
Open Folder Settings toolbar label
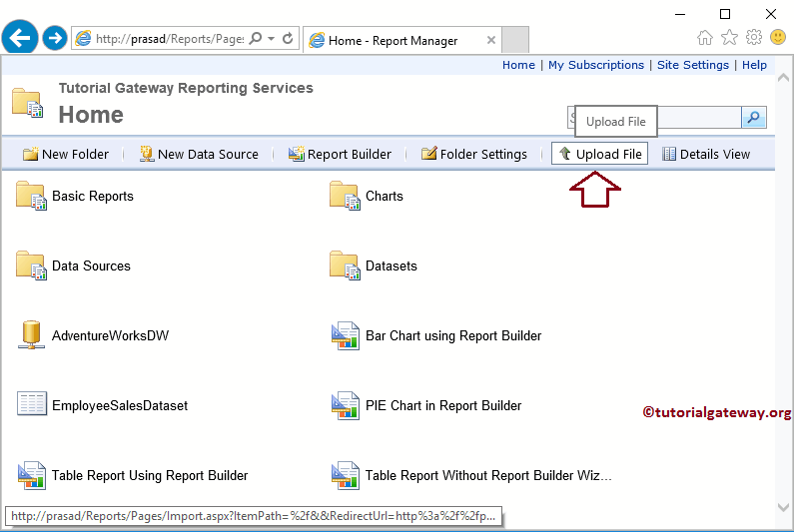coord(483,154)
